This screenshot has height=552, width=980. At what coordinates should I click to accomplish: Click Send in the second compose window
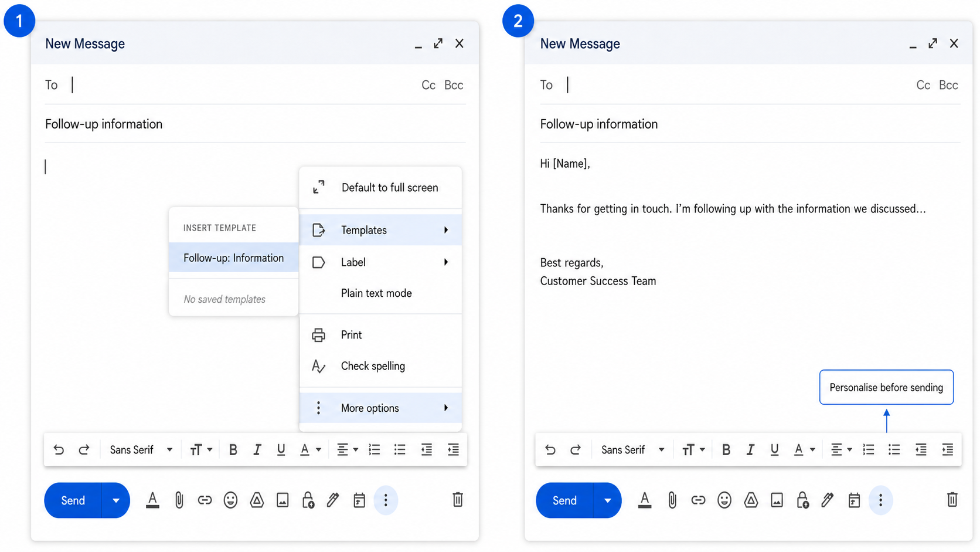tap(564, 500)
